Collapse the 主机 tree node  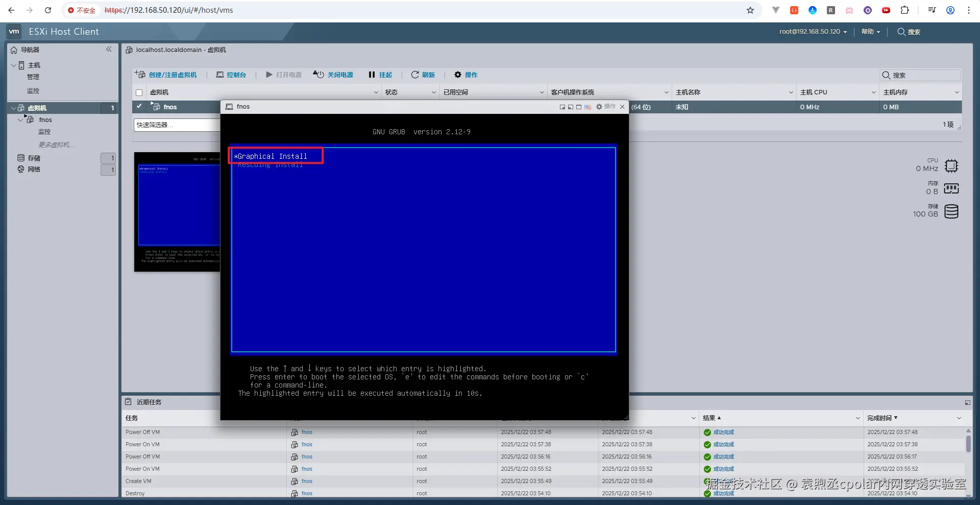pos(14,65)
